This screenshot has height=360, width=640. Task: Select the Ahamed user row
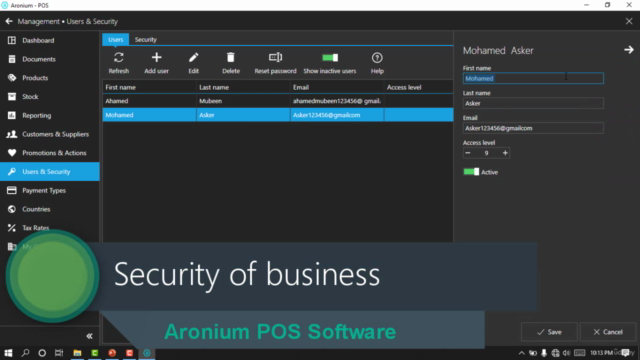point(278,101)
